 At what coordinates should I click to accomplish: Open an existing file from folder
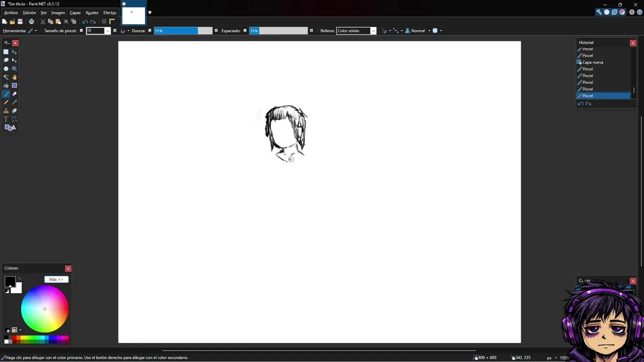coord(12,22)
